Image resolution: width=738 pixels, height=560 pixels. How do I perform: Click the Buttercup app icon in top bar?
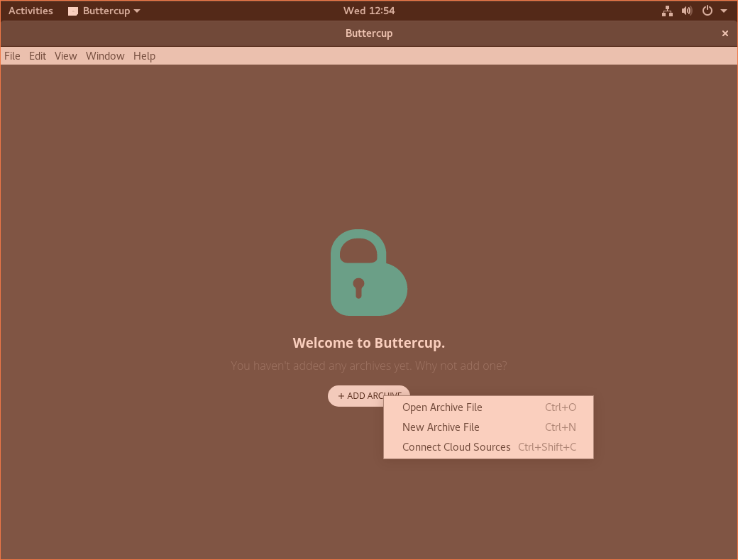tap(73, 11)
